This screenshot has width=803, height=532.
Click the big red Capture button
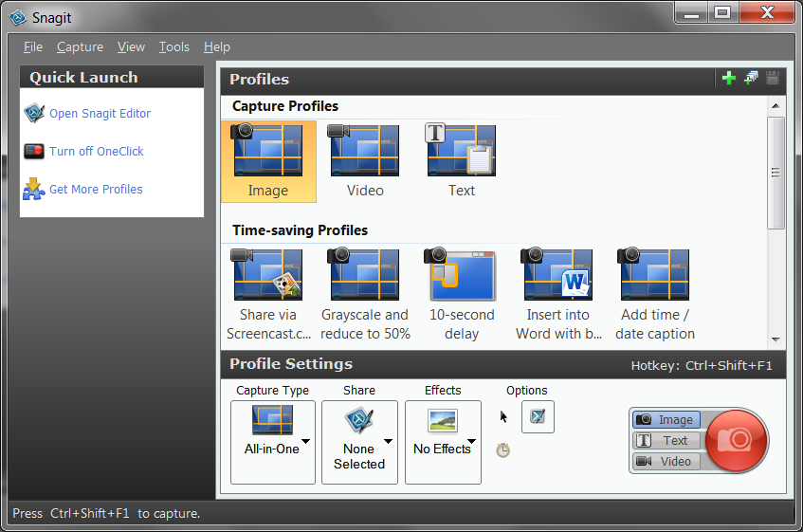[737, 440]
